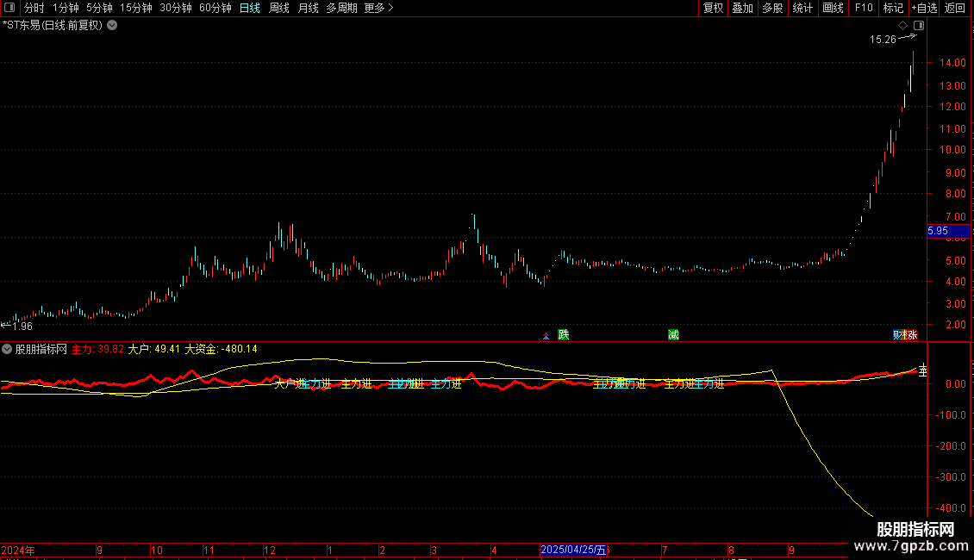Select the 60分钟 period tab
974x560 pixels.
point(215,8)
